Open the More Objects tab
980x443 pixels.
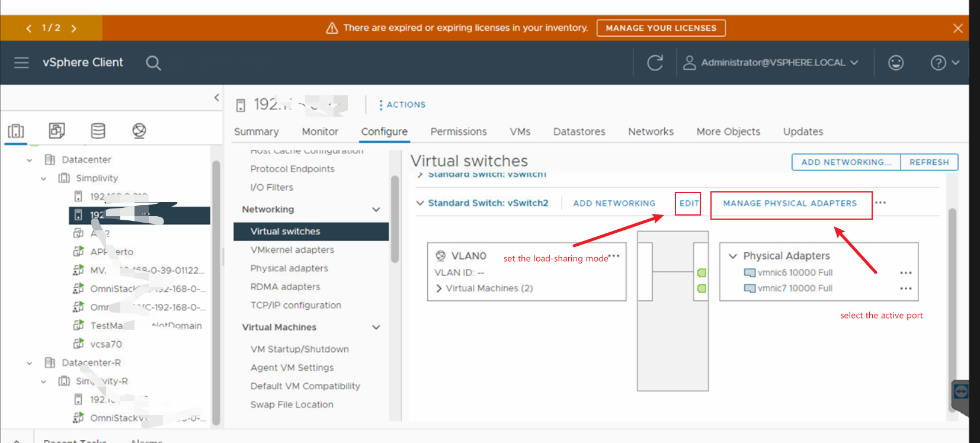728,131
